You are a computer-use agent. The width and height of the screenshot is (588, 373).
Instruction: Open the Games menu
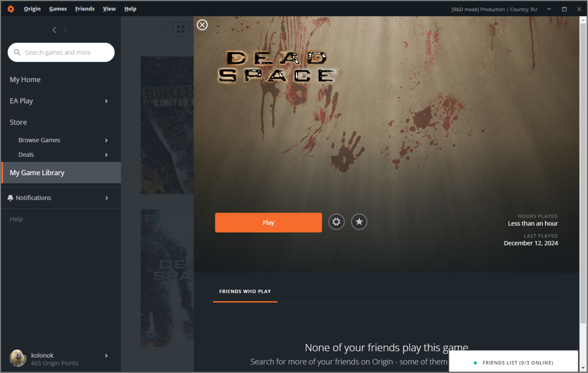pos(58,9)
